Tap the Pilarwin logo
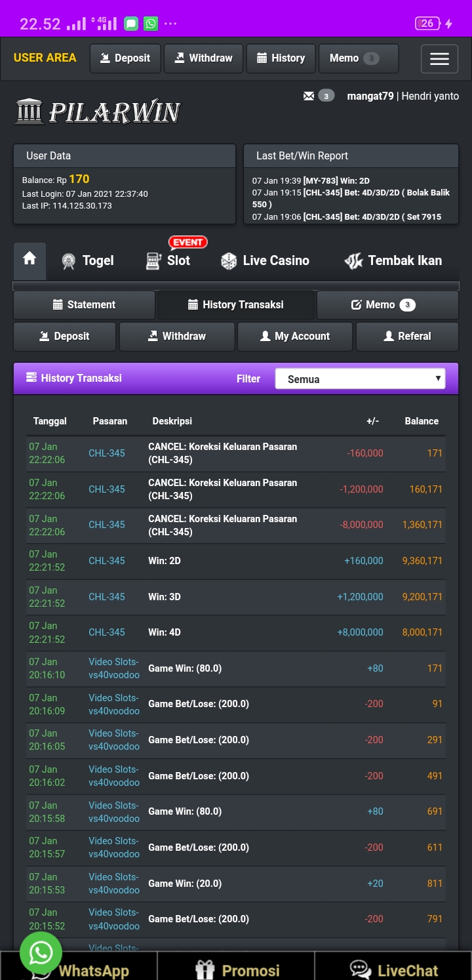Image resolution: width=472 pixels, height=980 pixels. tap(98, 112)
